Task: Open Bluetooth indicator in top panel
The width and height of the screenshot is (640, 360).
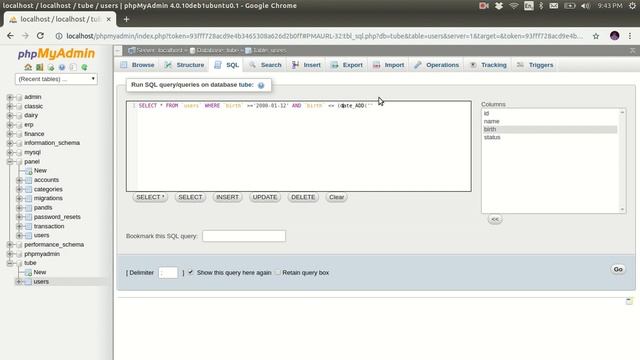Action: coord(541,6)
